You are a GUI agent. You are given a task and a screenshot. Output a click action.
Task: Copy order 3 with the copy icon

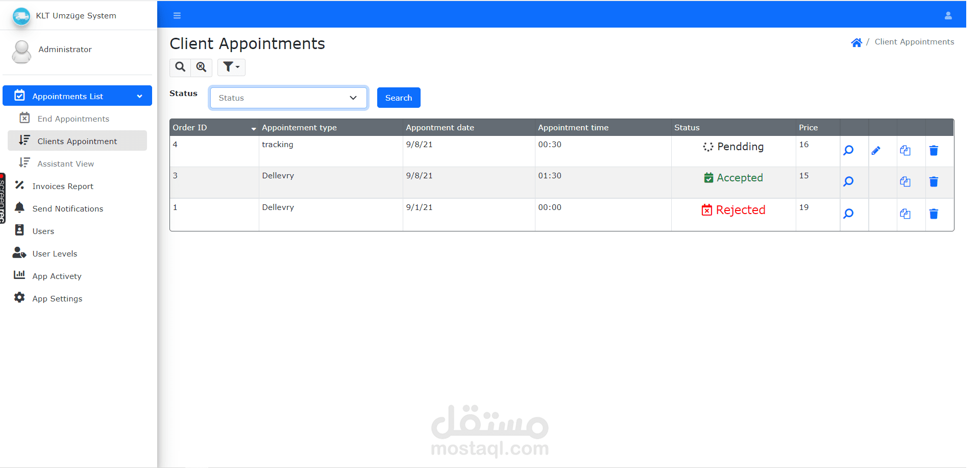coord(905,181)
